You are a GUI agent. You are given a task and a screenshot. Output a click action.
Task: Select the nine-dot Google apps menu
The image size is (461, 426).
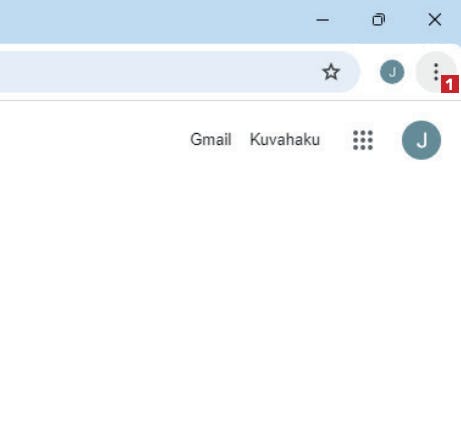(363, 140)
